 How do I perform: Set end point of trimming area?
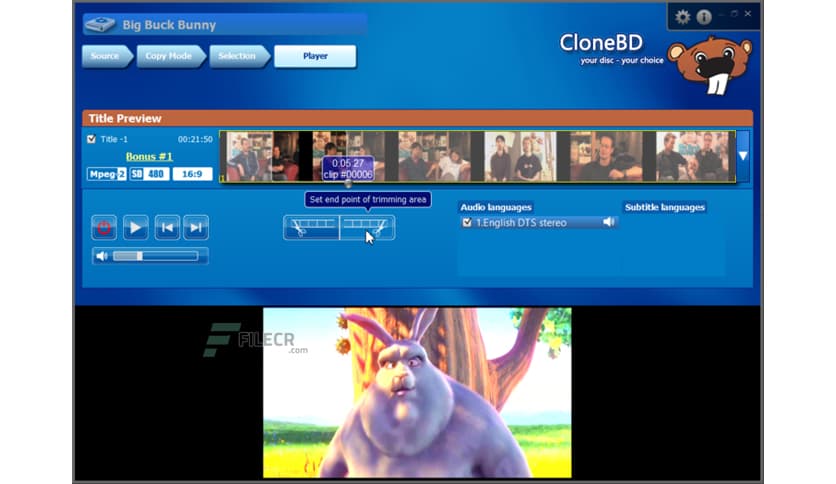tap(367, 228)
